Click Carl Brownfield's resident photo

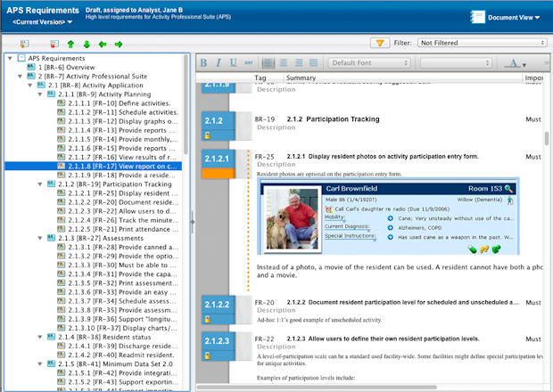tap(292, 218)
